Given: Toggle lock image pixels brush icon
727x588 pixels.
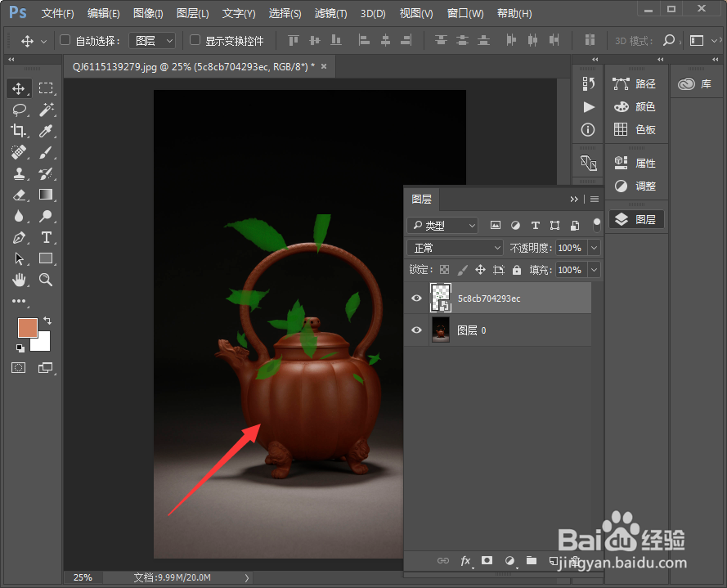Looking at the screenshot, I should point(462,270).
